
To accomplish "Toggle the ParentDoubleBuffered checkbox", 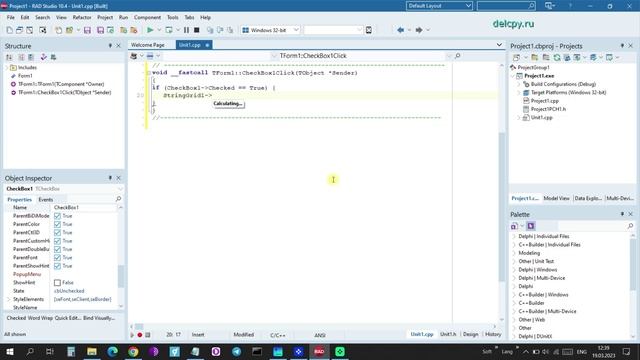I will (x=58, y=249).
